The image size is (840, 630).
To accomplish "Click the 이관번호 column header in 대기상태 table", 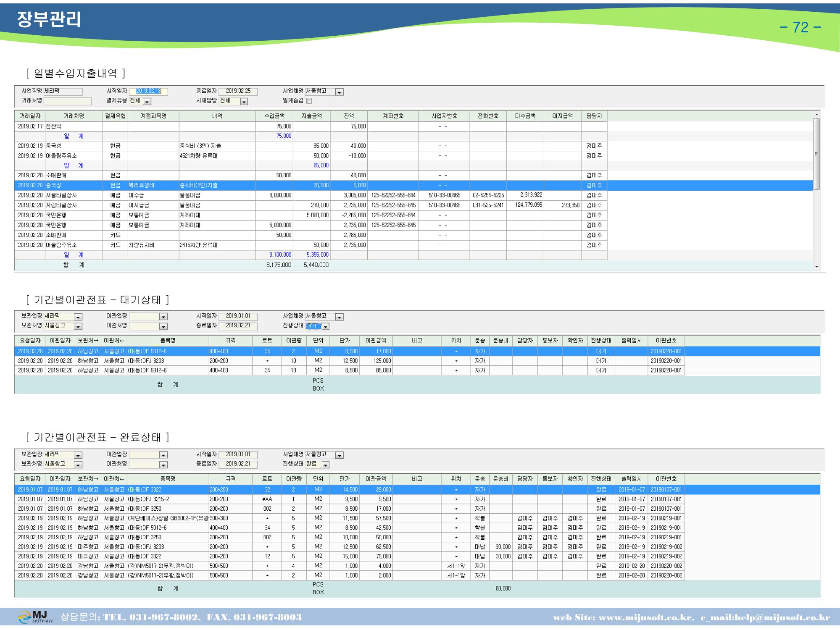I will (x=666, y=341).
